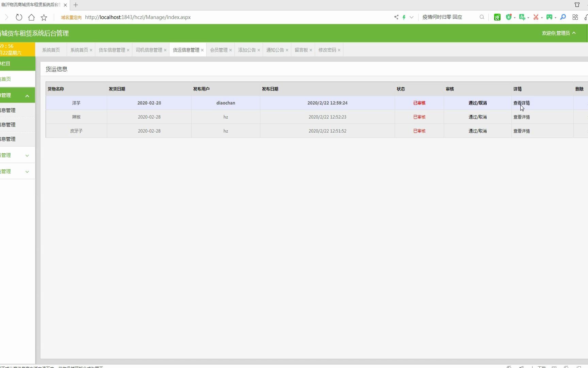This screenshot has height=368, width=588.
Task: Click the 已审核 status in the 辣椒 row
Action: pos(419,117)
